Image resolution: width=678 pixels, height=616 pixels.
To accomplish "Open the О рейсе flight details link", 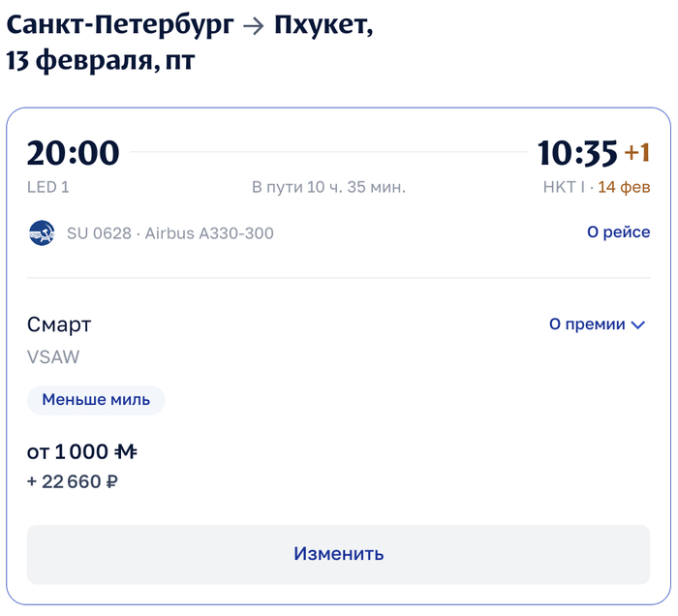I will [x=618, y=232].
